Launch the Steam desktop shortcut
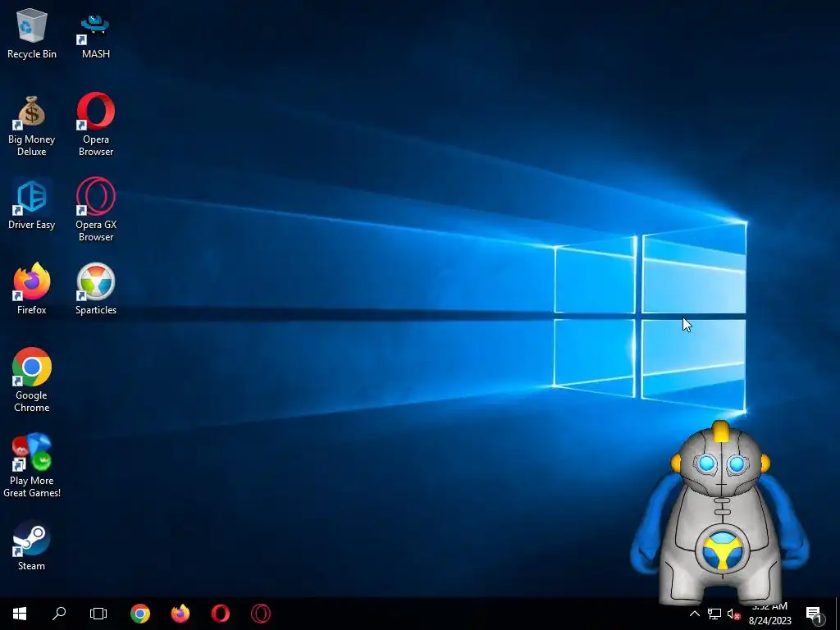Screen dimensions: 840x630 tap(32, 546)
